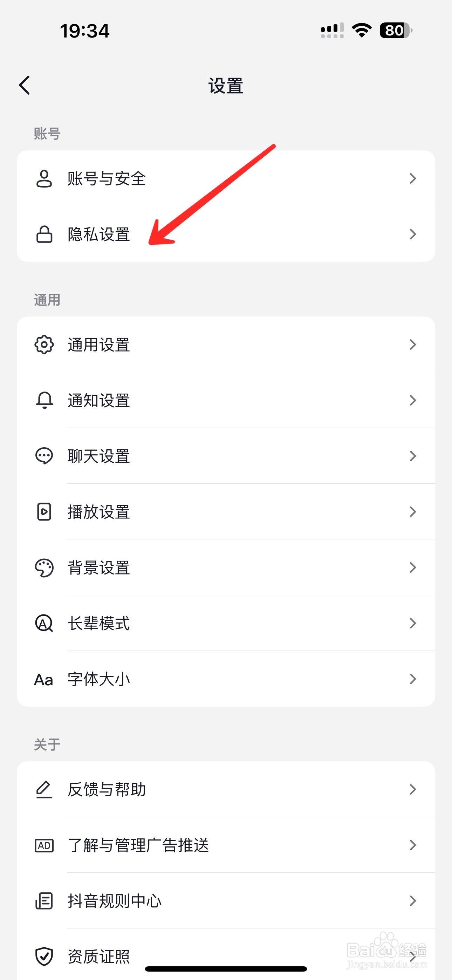Expand chevron on 字体大小 row
The width and height of the screenshot is (452, 980).
coord(412,679)
